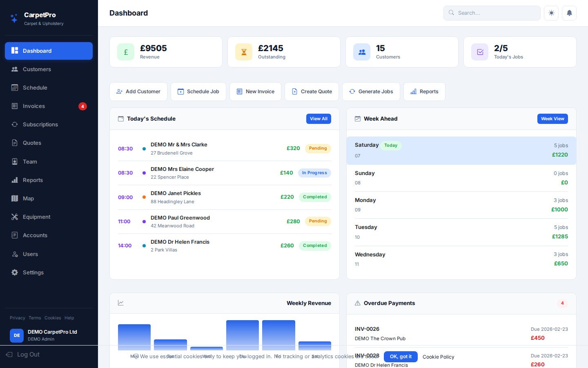Expand the Monday schedule in Week Ahead
The width and height of the screenshot is (588, 368).
(x=461, y=205)
